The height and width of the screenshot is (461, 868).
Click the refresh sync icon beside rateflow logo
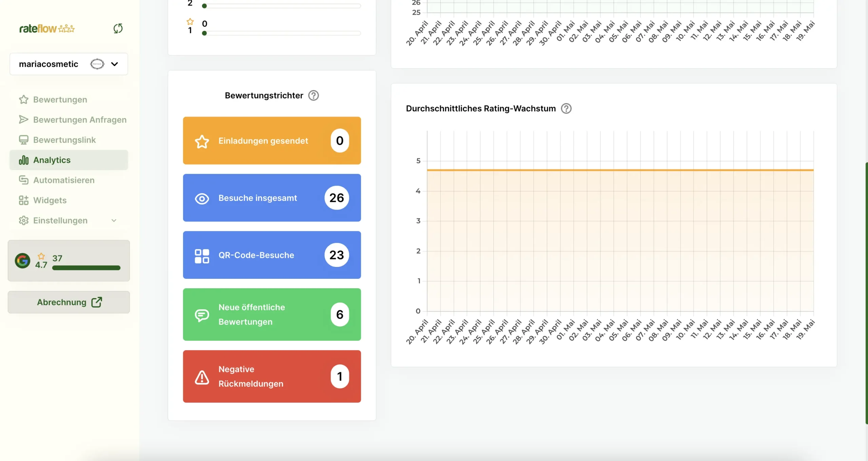pyautogui.click(x=118, y=28)
